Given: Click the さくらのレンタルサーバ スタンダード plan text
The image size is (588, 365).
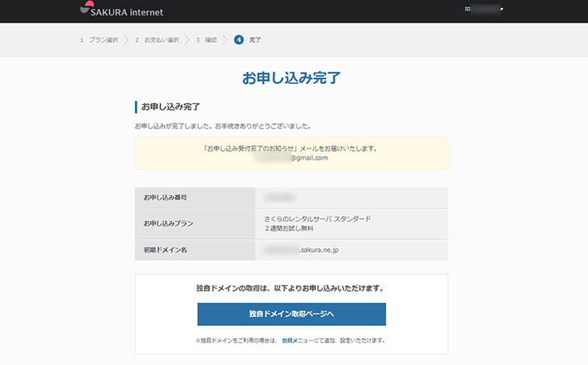Looking at the screenshot, I should (317, 219).
